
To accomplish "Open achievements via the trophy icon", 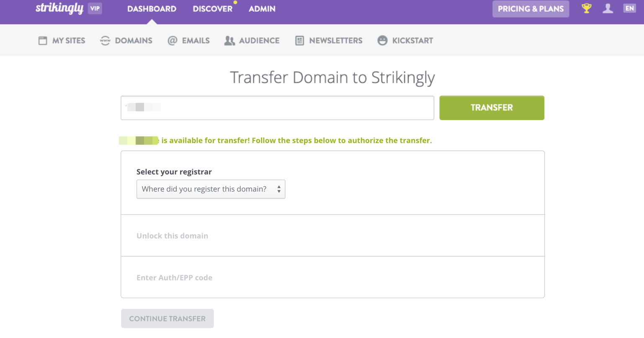I will pos(586,8).
